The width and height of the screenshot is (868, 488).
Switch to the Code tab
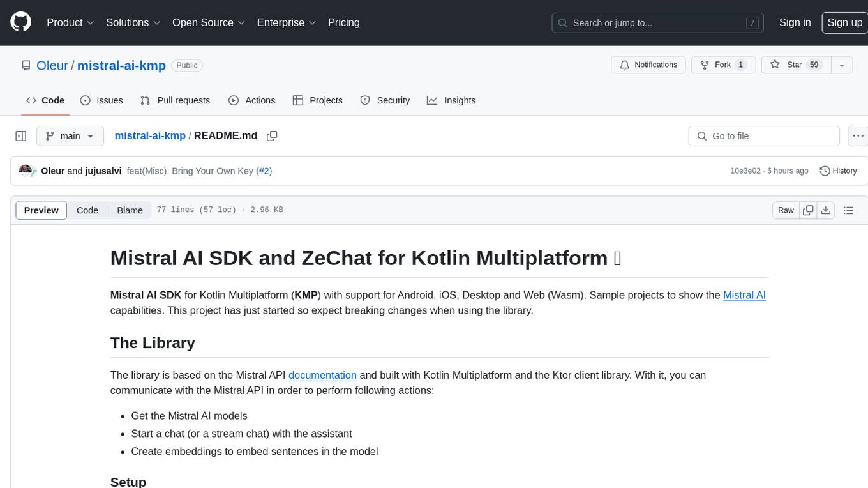point(45,100)
